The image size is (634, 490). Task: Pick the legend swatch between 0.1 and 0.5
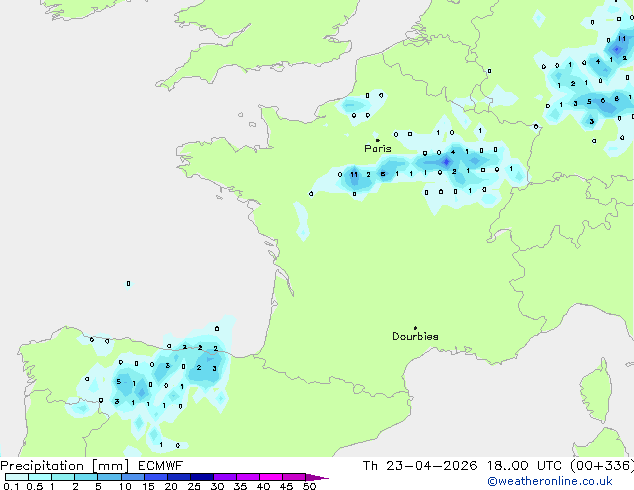click(x=17, y=477)
